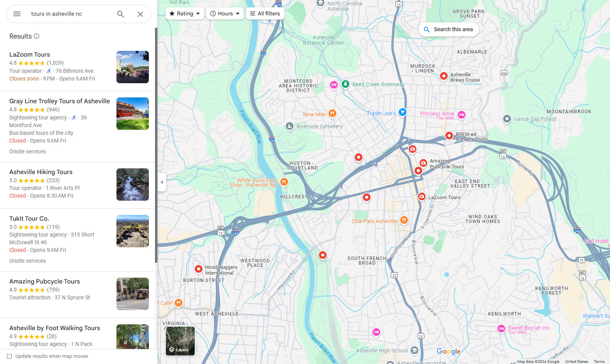Click the wheelchair accessible icon for LaZoom Tours
This screenshot has width=610, height=364.
(x=49, y=71)
